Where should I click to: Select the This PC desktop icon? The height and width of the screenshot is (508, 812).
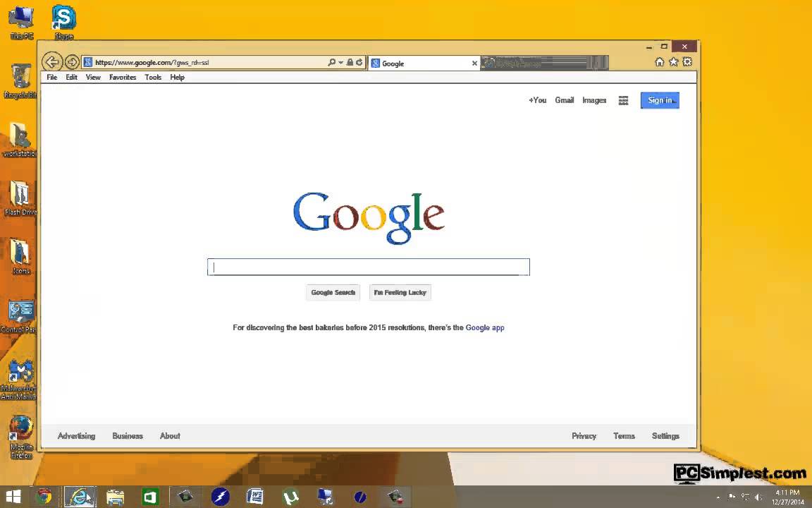tap(21, 23)
